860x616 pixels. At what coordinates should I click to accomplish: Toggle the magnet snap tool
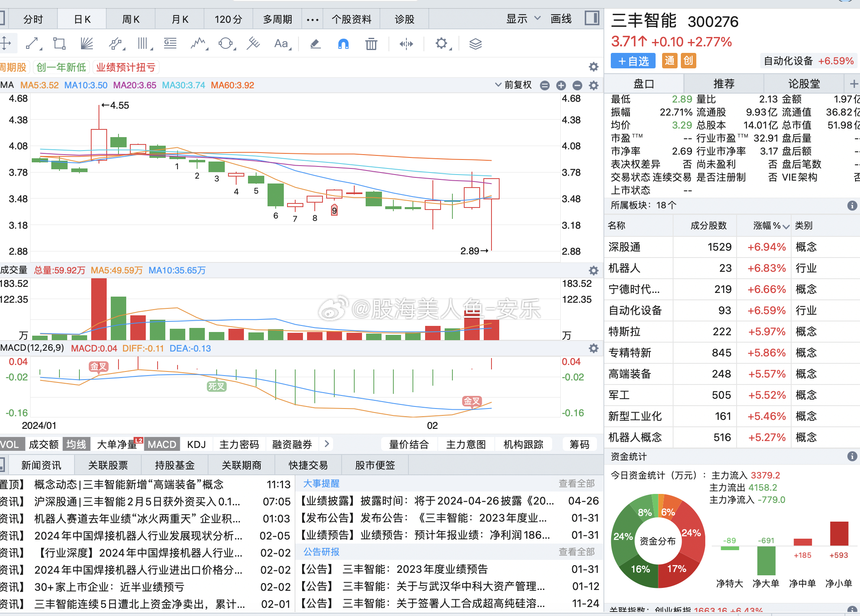pos(343,44)
